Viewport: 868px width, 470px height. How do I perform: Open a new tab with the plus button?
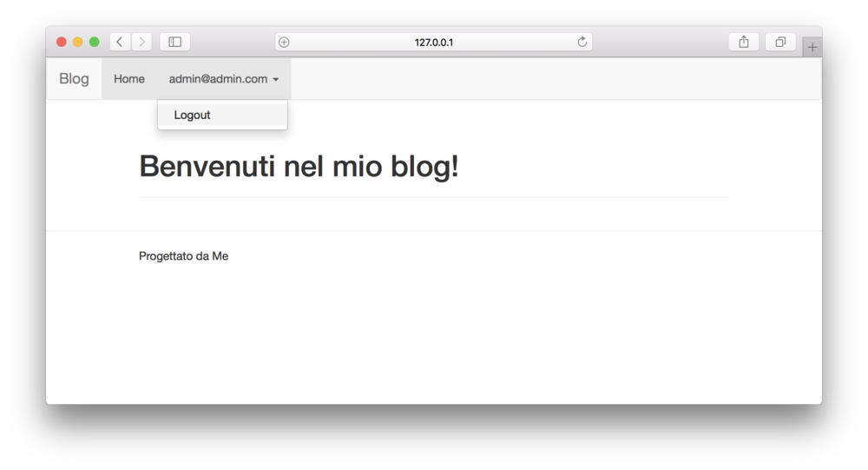click(812, 47)
